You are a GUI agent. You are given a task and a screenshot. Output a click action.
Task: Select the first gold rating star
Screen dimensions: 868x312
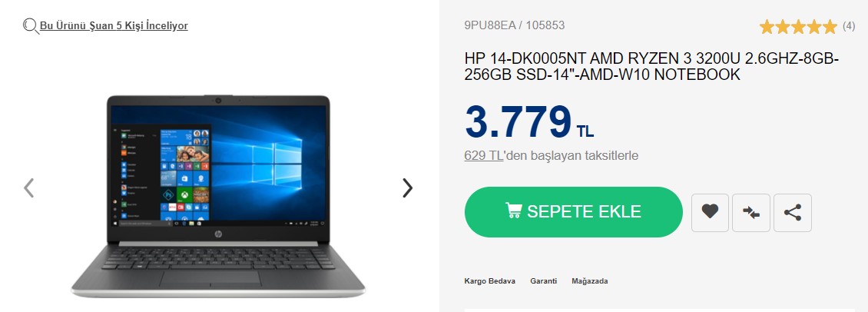[x=767, y=26]
